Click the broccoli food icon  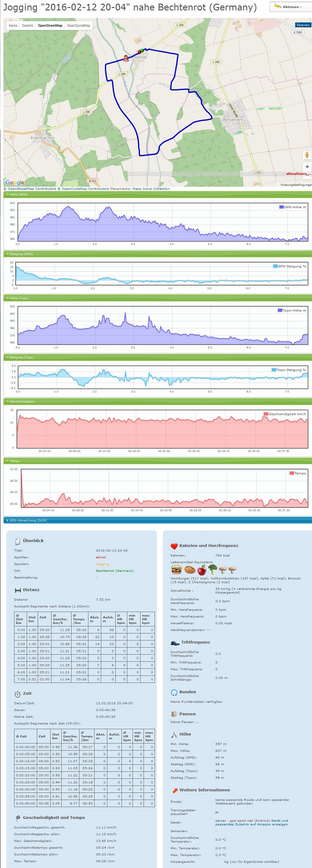click(213, 569)
